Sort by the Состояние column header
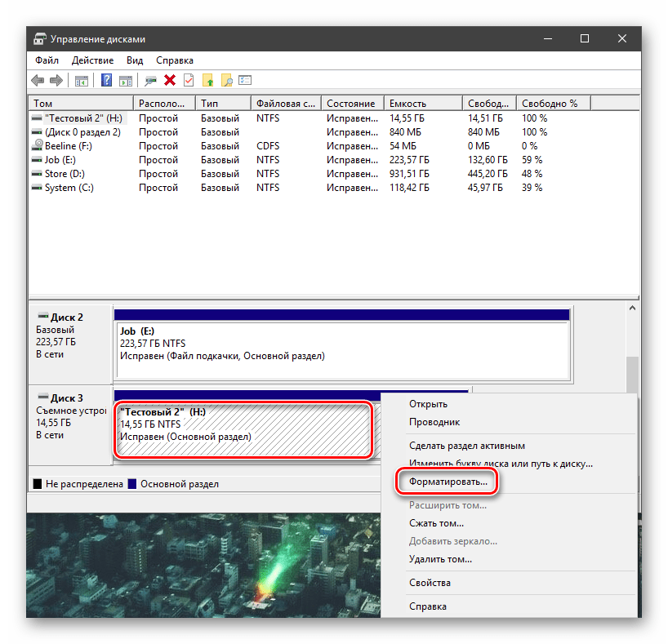This screenshot has width=668, height=644. tap(353, 104)
